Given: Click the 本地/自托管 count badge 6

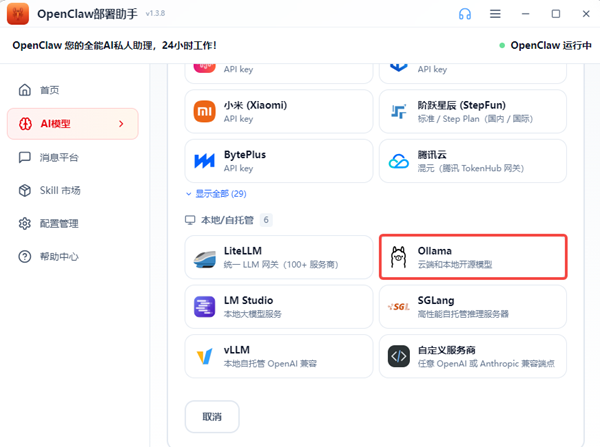Looking at the screenshot, I should 266,220.
